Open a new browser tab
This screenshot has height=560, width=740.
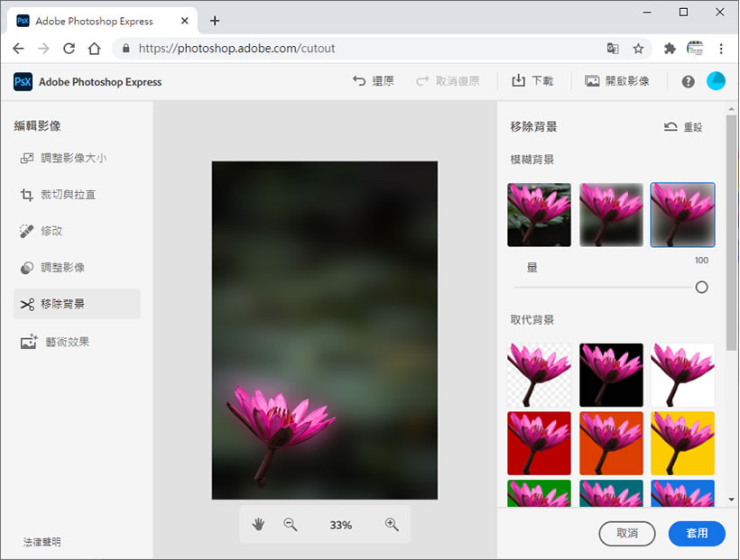[215, 21]
